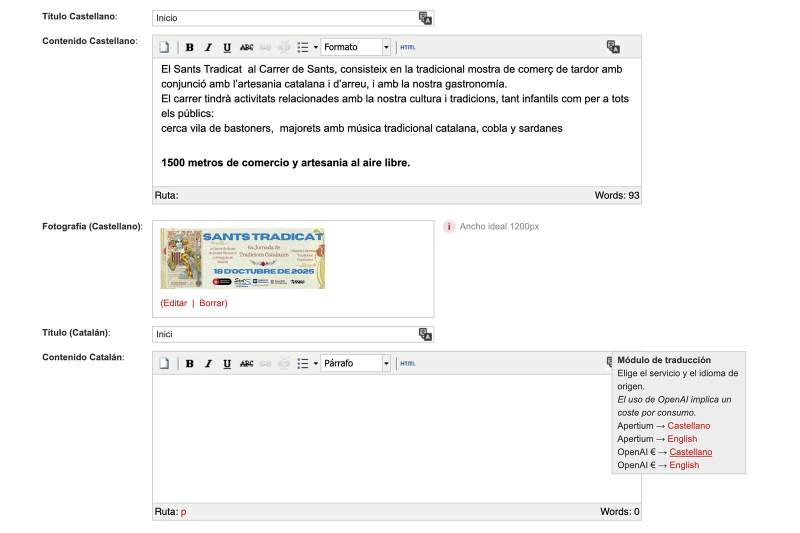Screen dimensions: 800x533
Task: Choose Apertium → English translation
Action: pos(683,439)
